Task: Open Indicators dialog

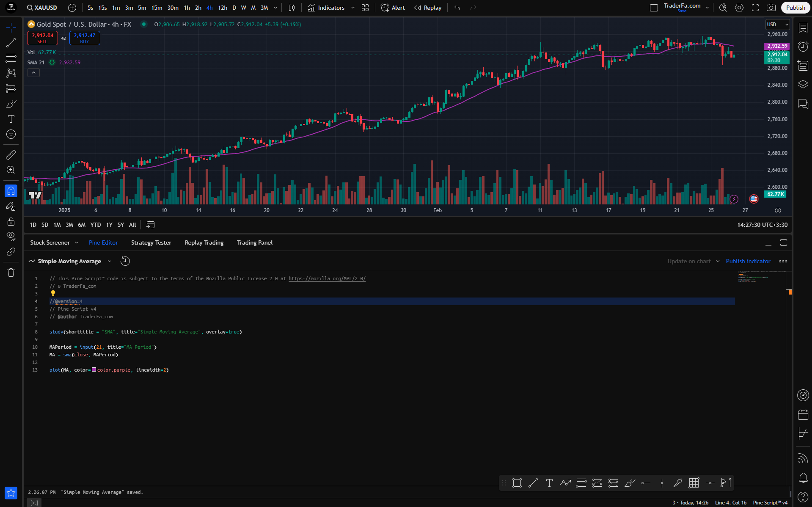Action: pos(326,8)
